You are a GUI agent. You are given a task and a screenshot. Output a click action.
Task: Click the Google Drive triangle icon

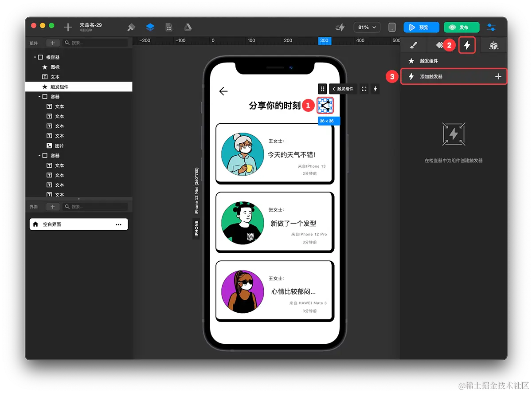pyautogui.click(x=188, y=28)
